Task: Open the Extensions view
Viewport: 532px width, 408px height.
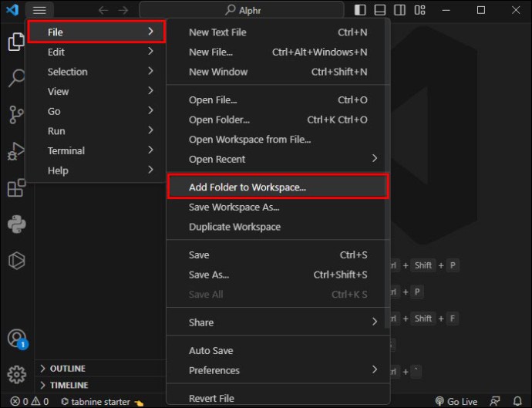Action: [x=16, y=187]
